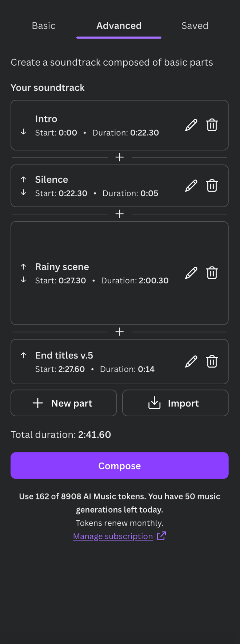240x644 pixels.
Task: Delete the End titles v.5 part
Action: click(212, 362)
